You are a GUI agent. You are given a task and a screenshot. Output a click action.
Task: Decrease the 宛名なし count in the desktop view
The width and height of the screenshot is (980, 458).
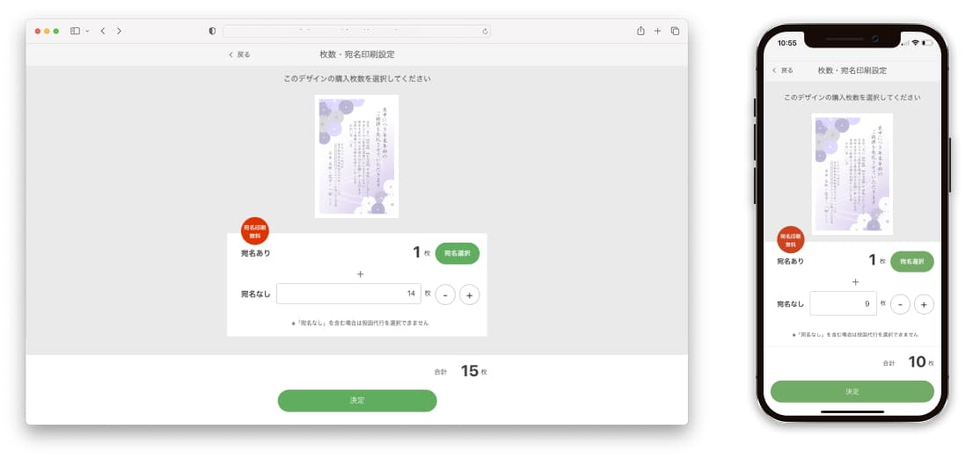pyautogui.click(x=445, y=294)
